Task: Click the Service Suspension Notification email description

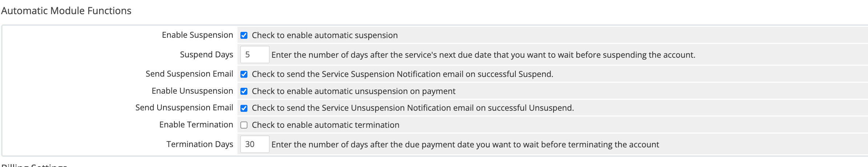Action: point(402,74)
